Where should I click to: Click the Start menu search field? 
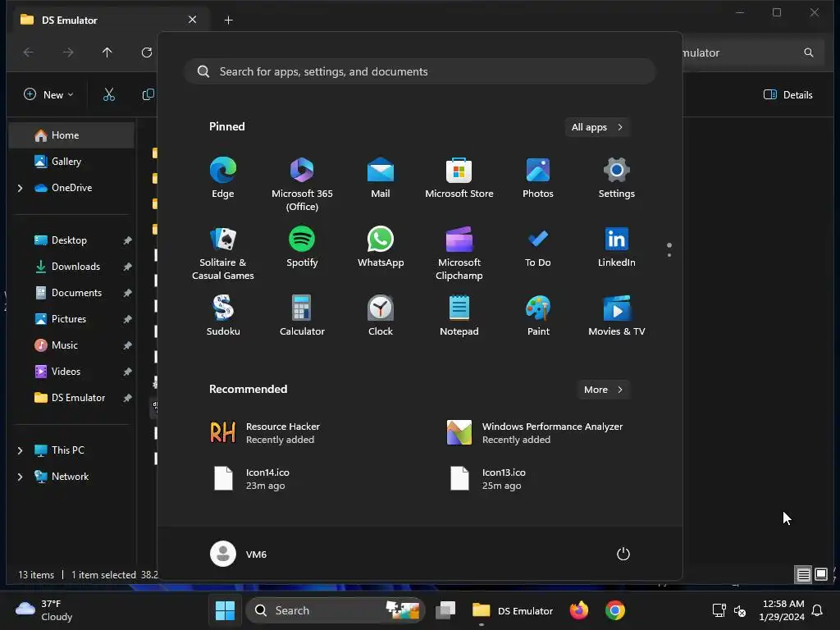tap(420, 72)
